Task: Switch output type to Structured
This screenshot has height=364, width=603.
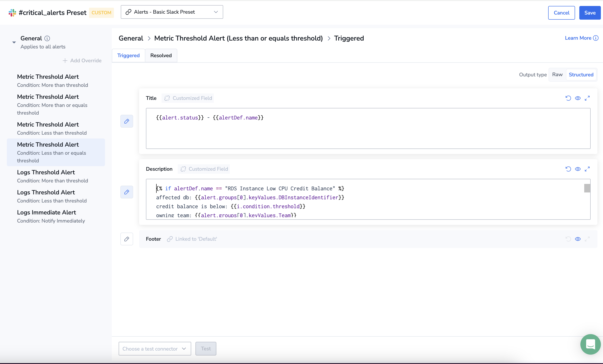Action: tap(581, 74)
